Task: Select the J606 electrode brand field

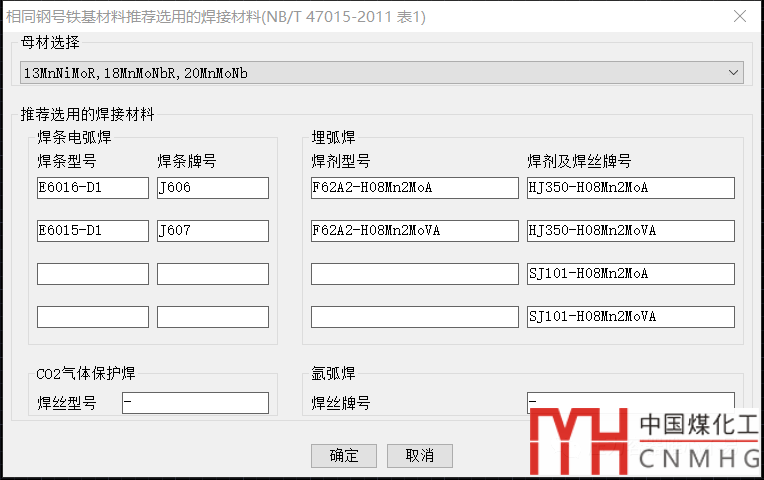Action: pyautogui.click(x=213, y=188)
